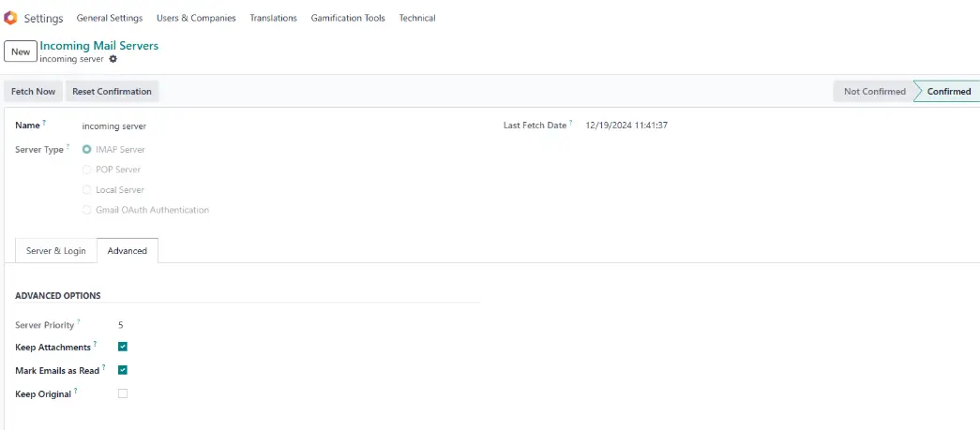Click the help icon next to Server Priority
This screenshot has width=980, height=430.
coord(78,322)
